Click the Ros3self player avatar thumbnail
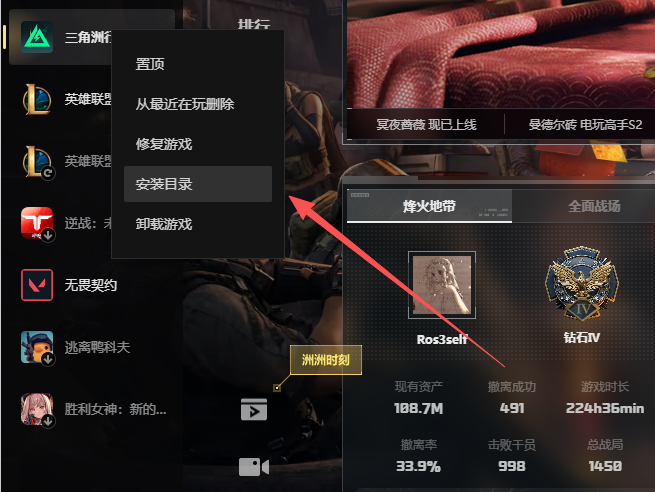655x492 pixels. (x=442, y=285)
